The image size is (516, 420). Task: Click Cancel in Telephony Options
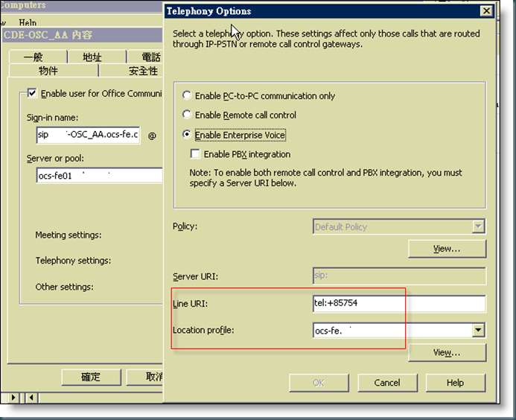pos(386,383)
